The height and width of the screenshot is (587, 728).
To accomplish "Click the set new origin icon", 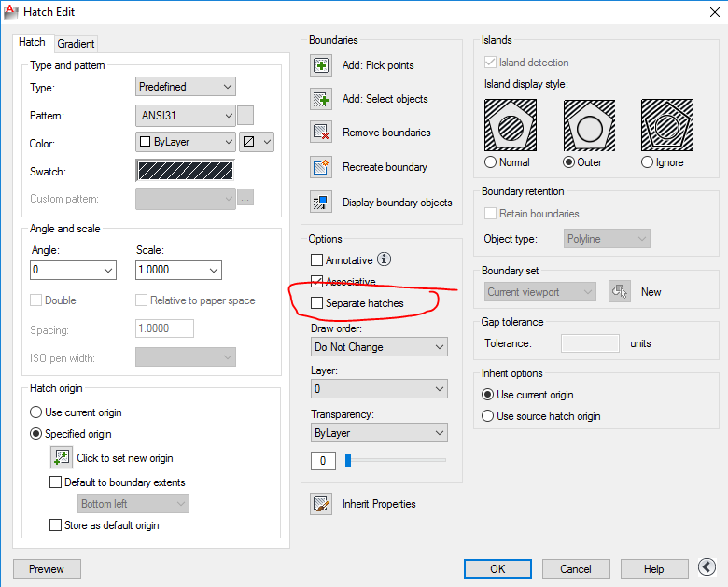I will (62, 457).
